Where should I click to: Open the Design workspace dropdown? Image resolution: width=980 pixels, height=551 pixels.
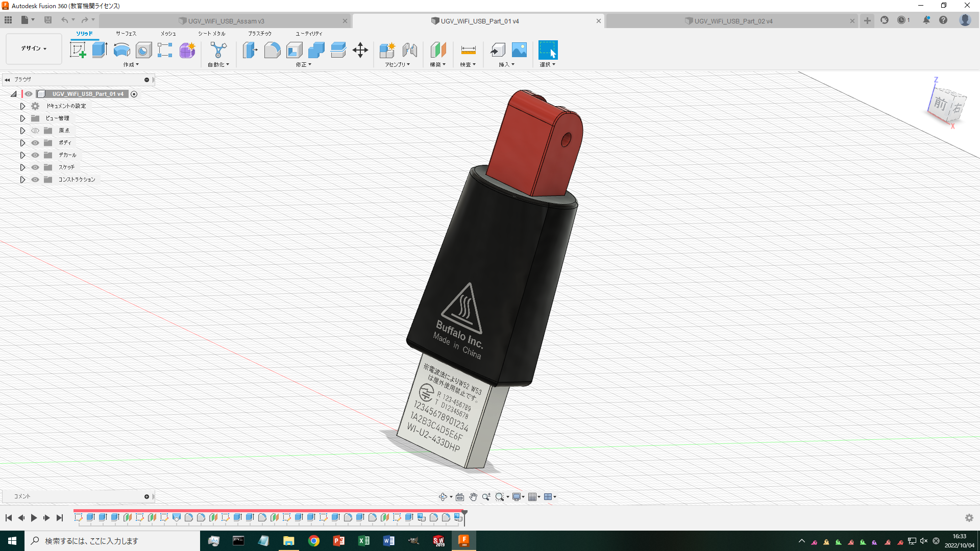[x=34, y=48]
